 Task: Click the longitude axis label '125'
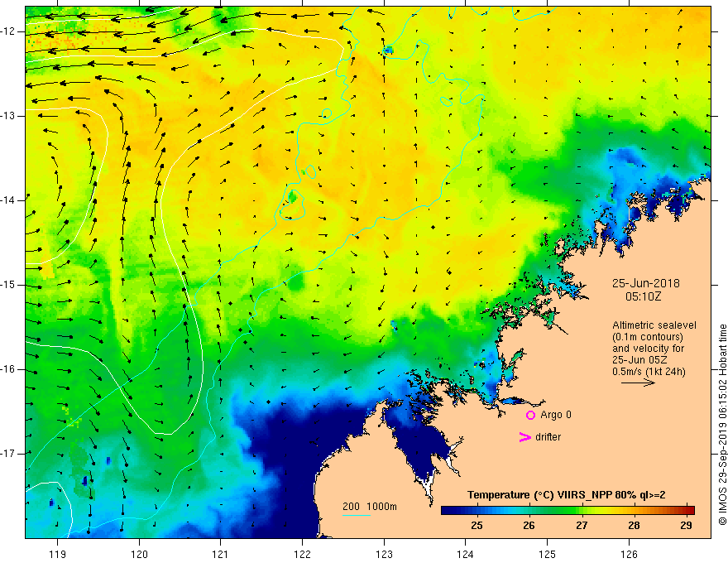pyautogui.click(x=548, y=554)
